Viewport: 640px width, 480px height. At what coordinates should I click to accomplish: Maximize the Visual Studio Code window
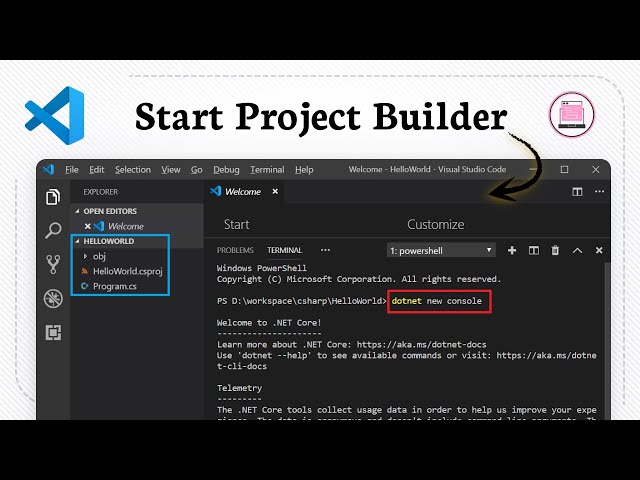pos(564,169)
